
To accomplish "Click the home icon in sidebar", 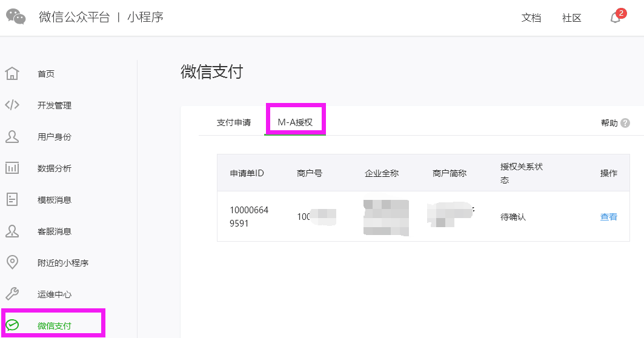I will [12, 74].
